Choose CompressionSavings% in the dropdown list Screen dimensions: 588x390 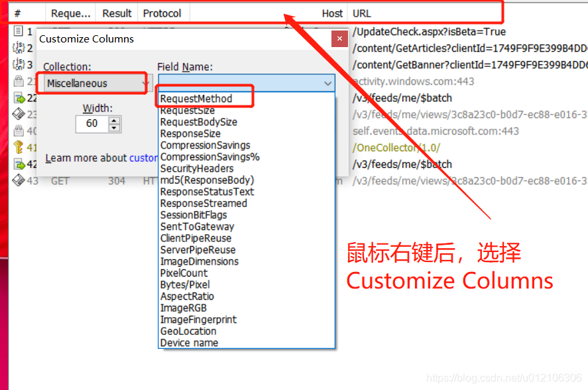click(210, 157)
